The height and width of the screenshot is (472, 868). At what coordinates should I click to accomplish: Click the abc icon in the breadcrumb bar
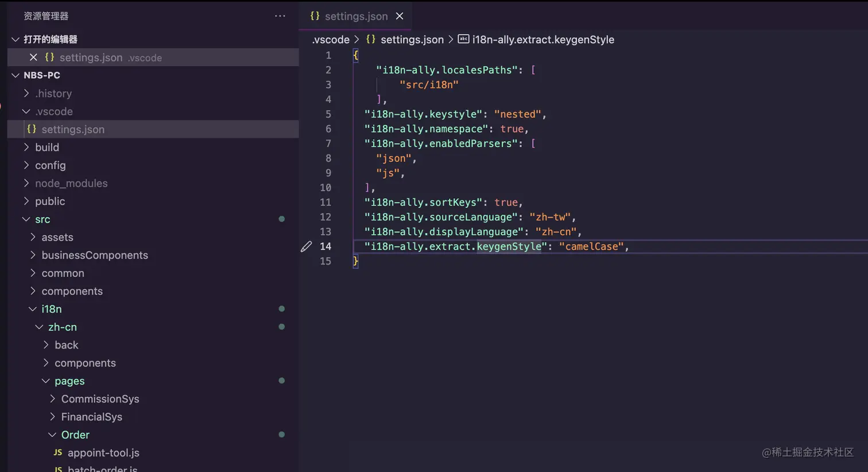[x=463, y=39]
